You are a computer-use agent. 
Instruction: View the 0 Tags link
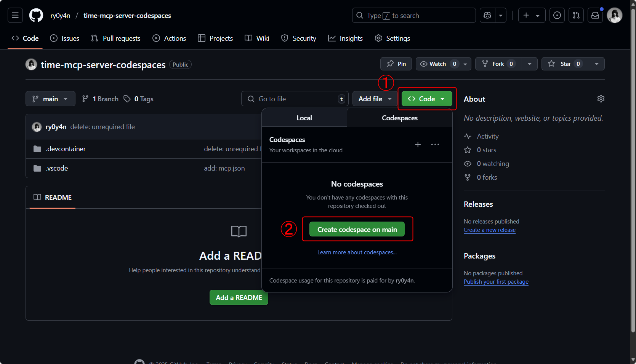pos(138,99)
